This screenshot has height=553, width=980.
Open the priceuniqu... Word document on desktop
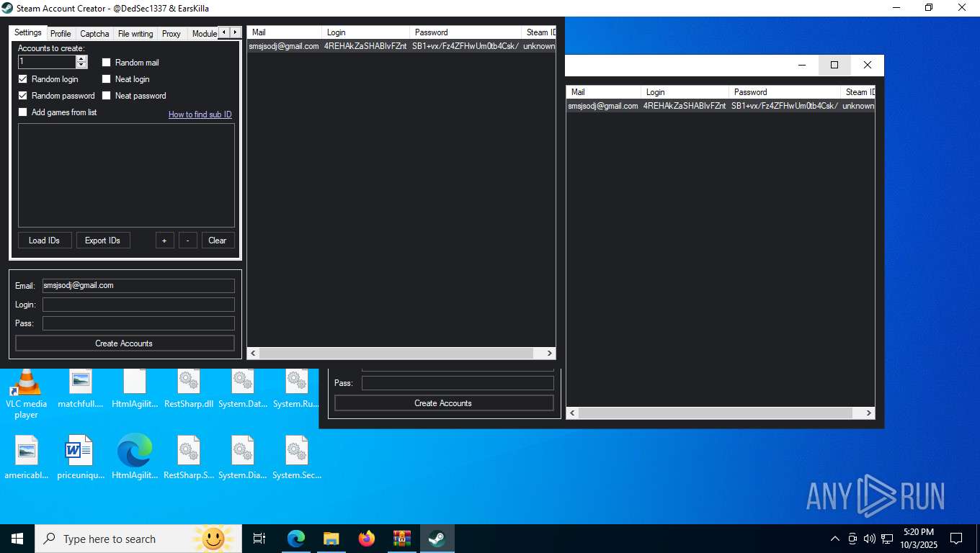coord(81,457)
